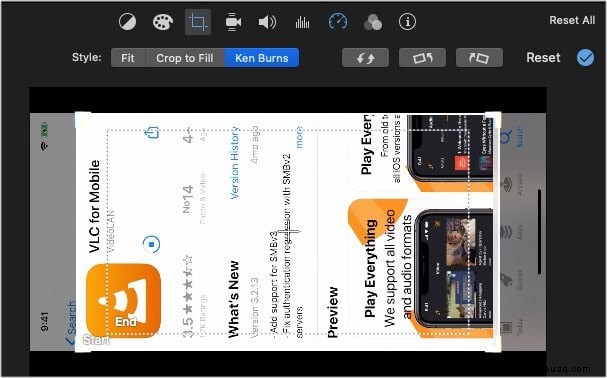Open the clip information icon
Image resolution: width=607 pixels, height=378 pixels.
(407, 22)
